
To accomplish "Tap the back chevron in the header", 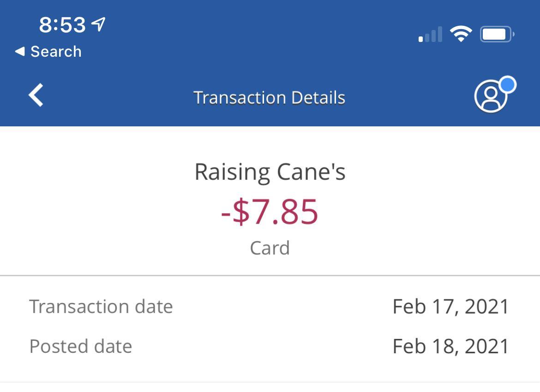I will (x=36, y=95).
